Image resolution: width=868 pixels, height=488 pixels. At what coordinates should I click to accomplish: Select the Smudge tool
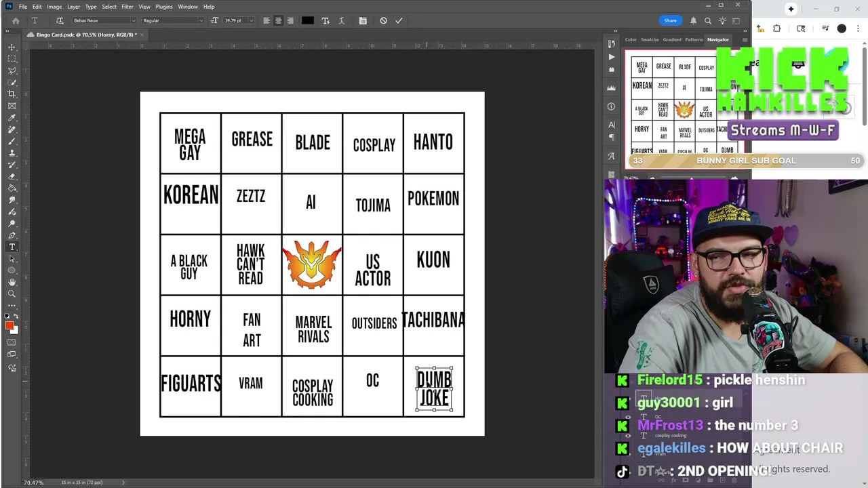[12, 200]
